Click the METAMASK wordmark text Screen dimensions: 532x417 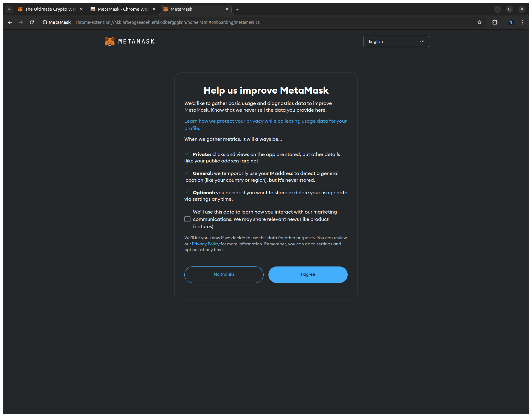(x=136, y=41)
